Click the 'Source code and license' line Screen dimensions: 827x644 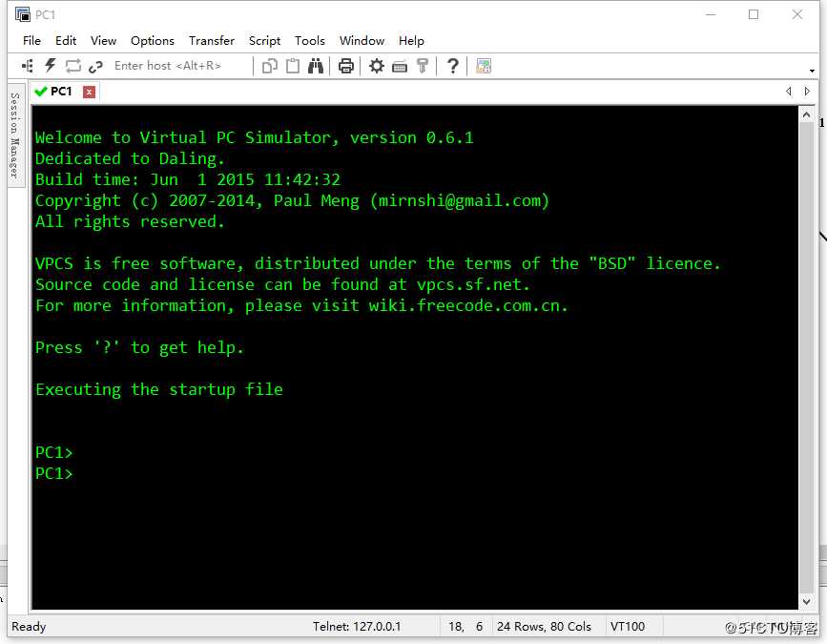click(x=282, y=285)
